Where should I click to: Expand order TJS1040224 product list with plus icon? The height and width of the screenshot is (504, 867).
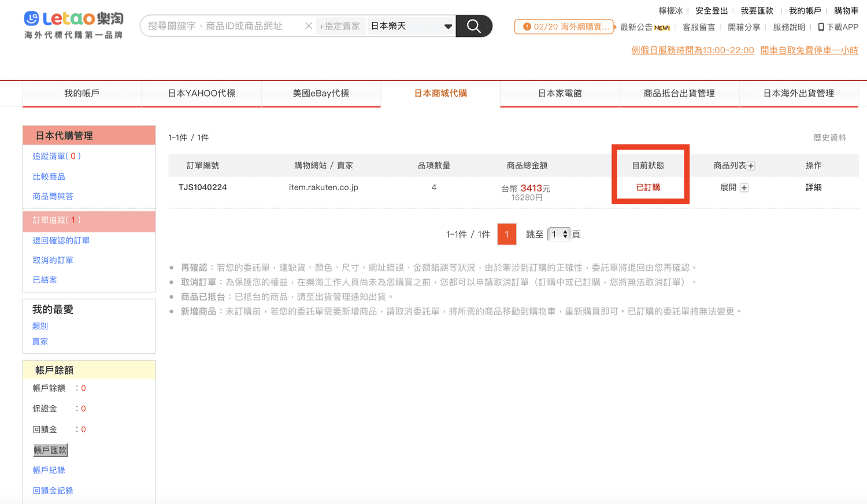pos(744,188)
